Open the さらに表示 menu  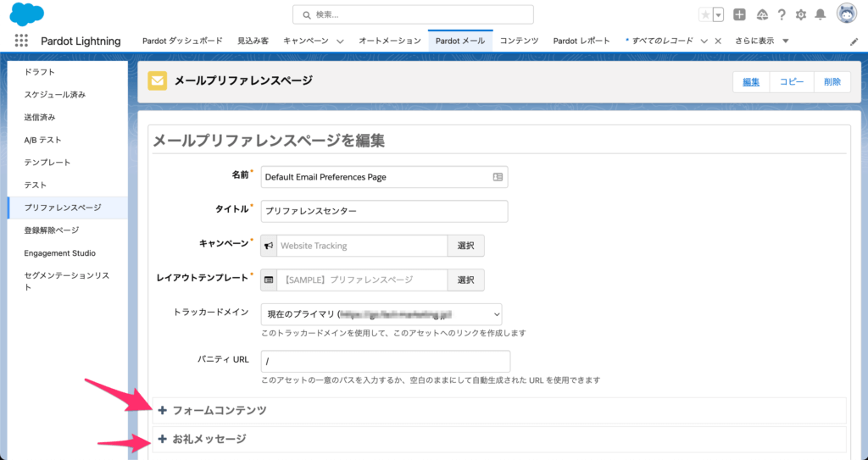coord(761,41)
